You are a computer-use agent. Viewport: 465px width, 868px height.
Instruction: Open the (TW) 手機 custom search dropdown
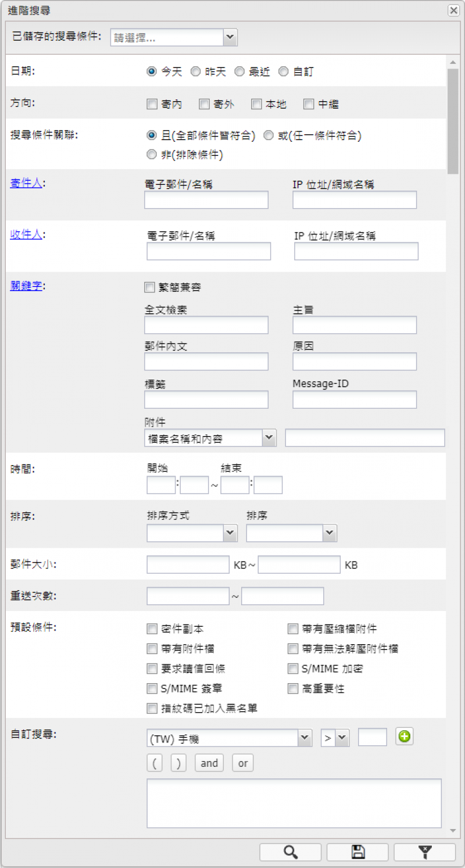point(305,738)
